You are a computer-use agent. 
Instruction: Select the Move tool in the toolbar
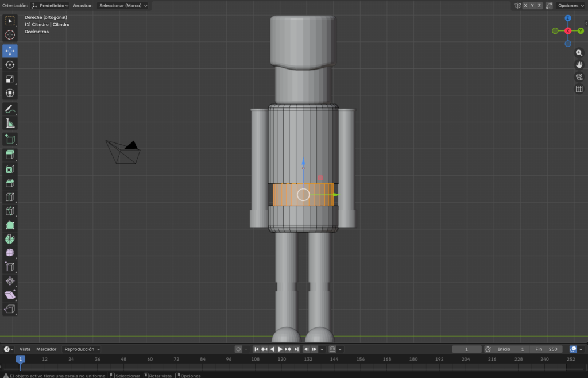(10, 51)
